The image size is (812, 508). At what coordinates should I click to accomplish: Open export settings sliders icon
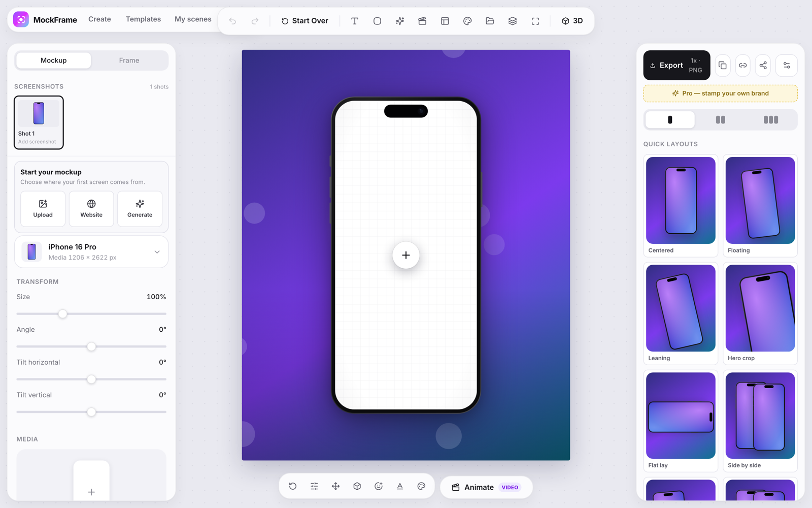pyautogui.click(x=787, y=65)
